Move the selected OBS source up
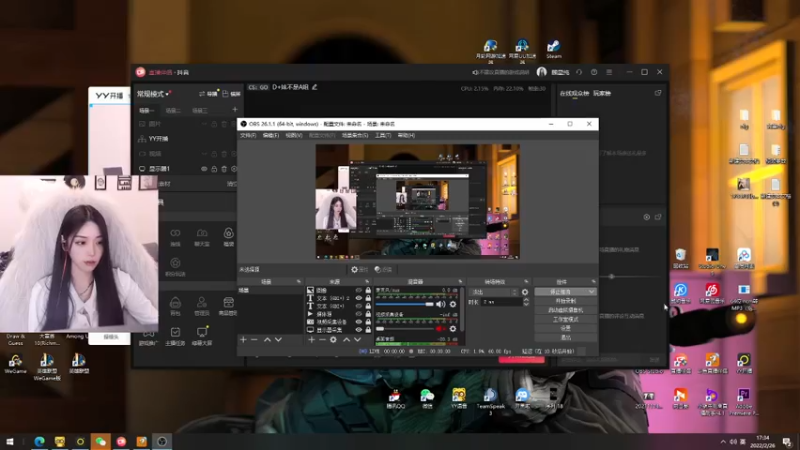800x450 pixels. [346, 340]
